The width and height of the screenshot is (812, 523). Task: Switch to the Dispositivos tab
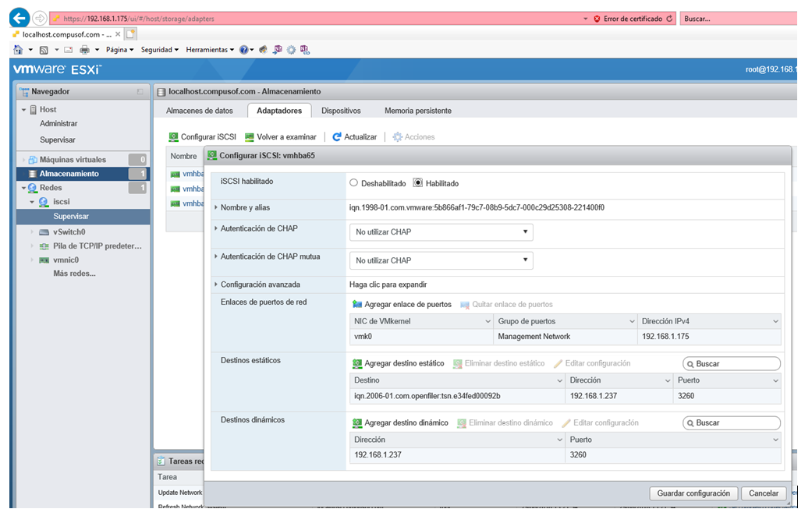pyautogui.click(x=341, y=111)
